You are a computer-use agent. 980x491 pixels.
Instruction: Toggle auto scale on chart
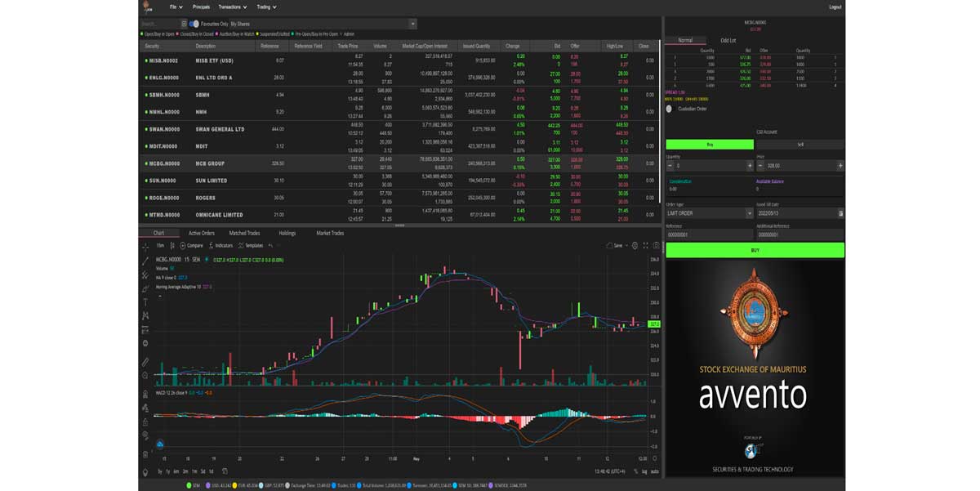654,471
